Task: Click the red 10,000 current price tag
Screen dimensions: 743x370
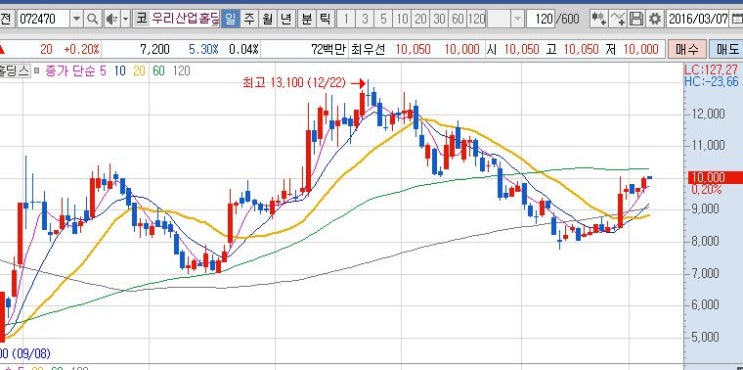Action: 715,177
